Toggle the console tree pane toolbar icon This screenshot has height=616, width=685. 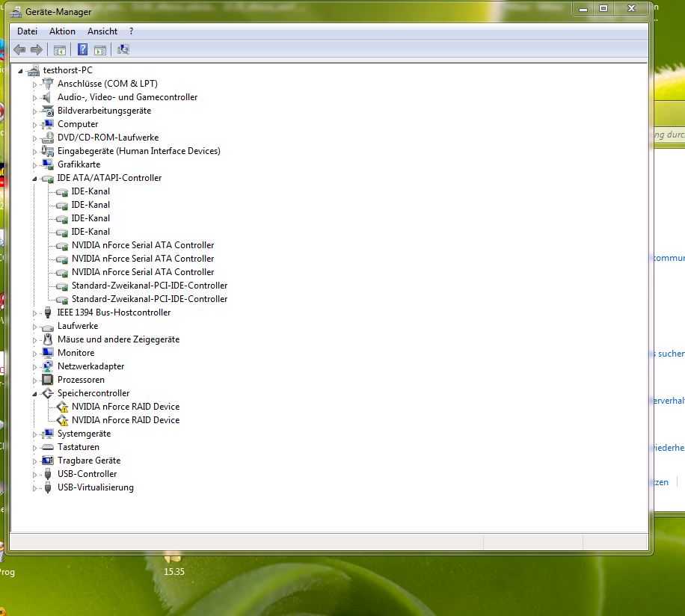(x=59, y=50)
